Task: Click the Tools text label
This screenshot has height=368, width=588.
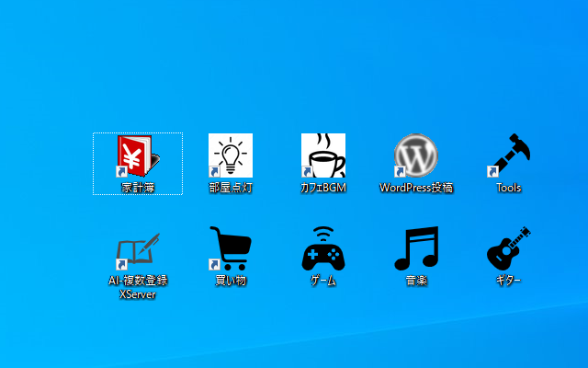Action: 509,188
